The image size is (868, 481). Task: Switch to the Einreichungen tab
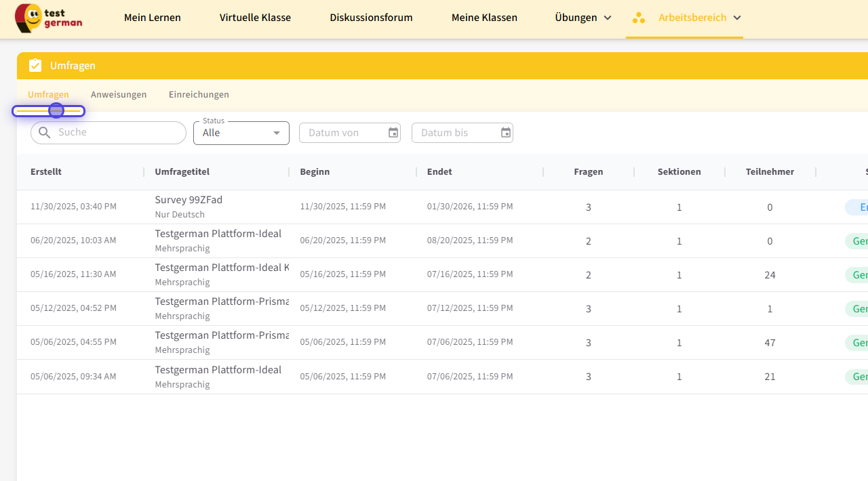tap(199, 95)
